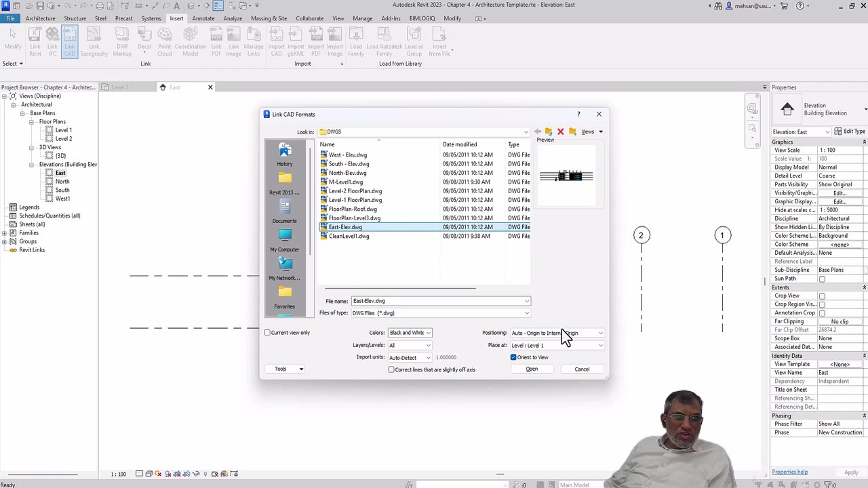Open History location in dialog sidebar
Screen dimensions: 868x488
click(x=285, y=155)
